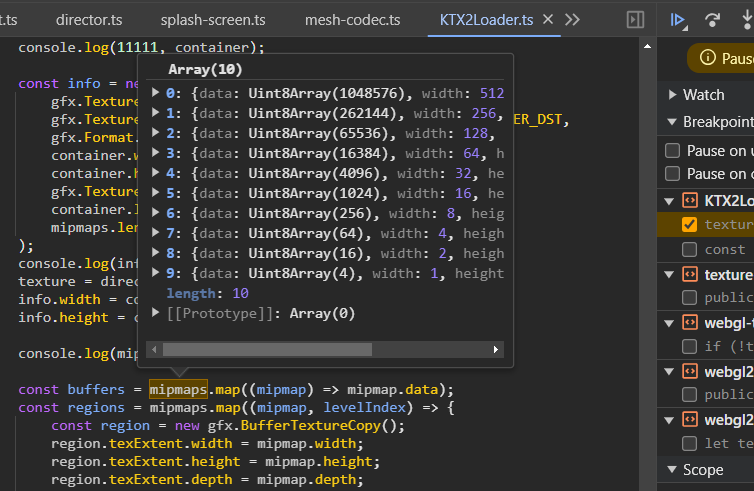Show more tabs with double-chevron icon

[572, 19]
